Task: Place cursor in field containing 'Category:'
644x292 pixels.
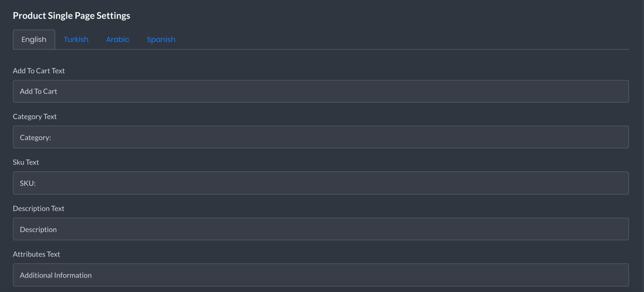Action: (x=321, y=137)
